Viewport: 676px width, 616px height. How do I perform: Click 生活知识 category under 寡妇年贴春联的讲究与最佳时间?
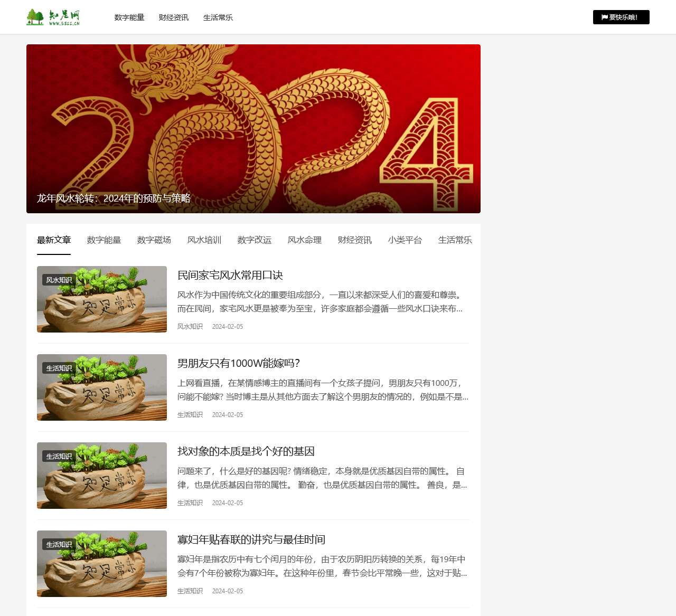pyautogui.click(x=190, y=591)
